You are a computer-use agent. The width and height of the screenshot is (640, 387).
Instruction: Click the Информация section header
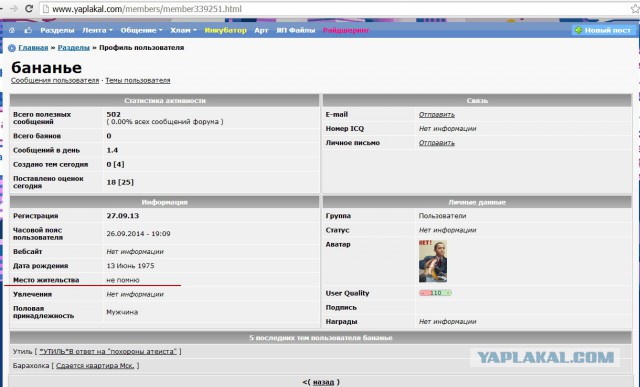point(164,202)
